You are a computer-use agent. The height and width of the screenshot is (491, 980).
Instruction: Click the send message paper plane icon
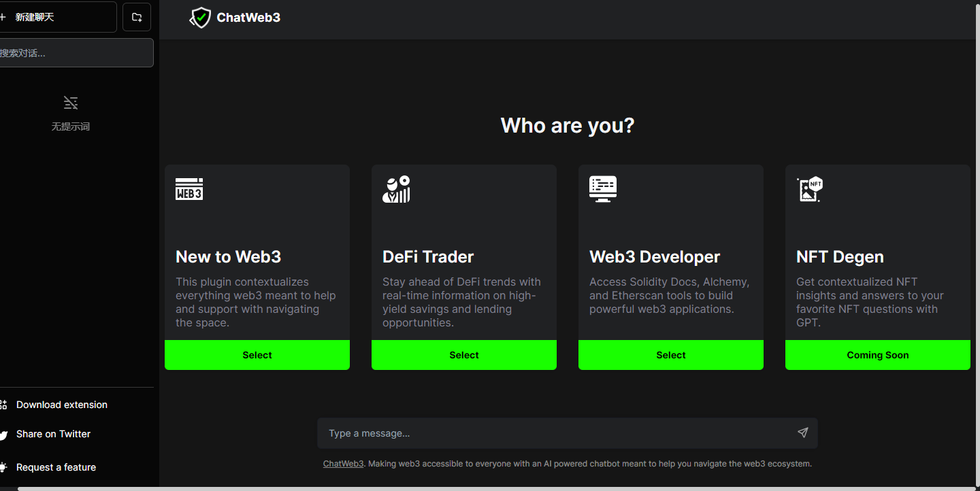coord(803,433)
